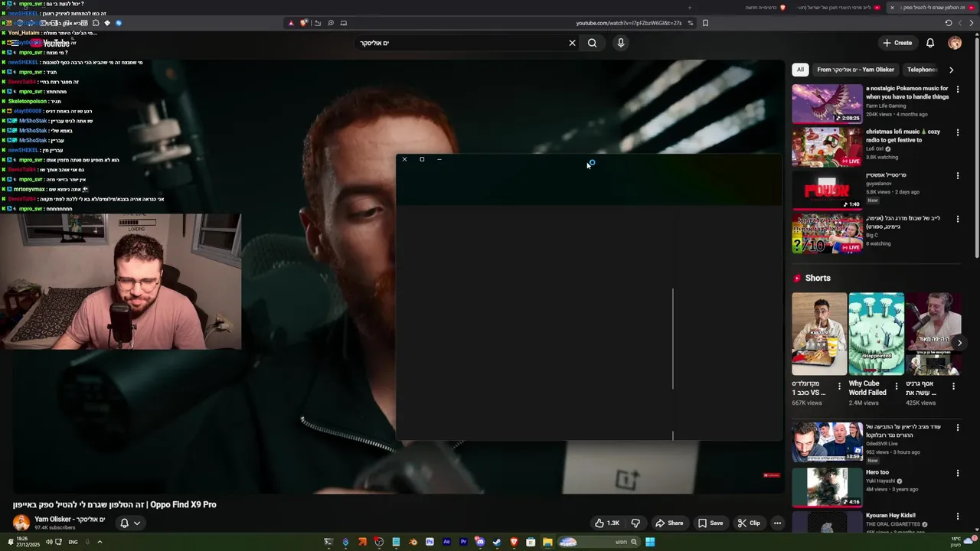
Task: Open options for nostalgic Pokemon music video
Action: [957, 89]
